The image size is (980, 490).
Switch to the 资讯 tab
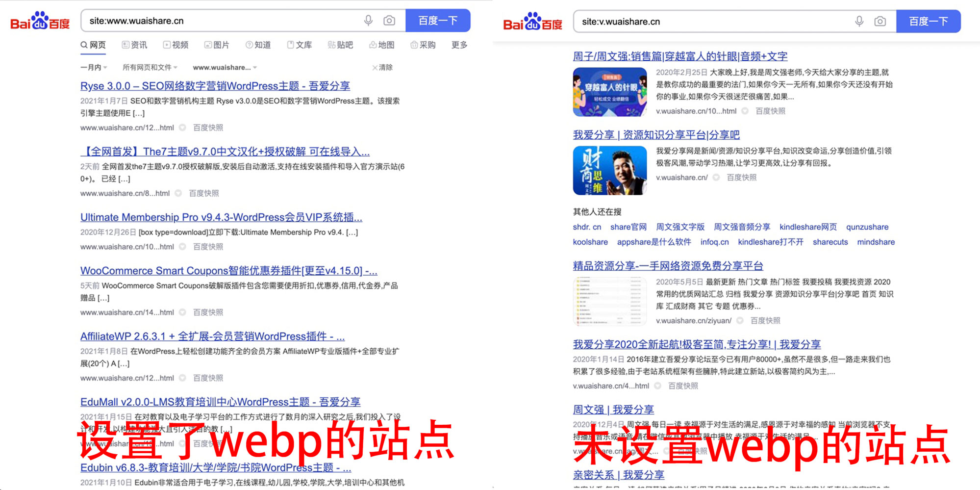135,45
